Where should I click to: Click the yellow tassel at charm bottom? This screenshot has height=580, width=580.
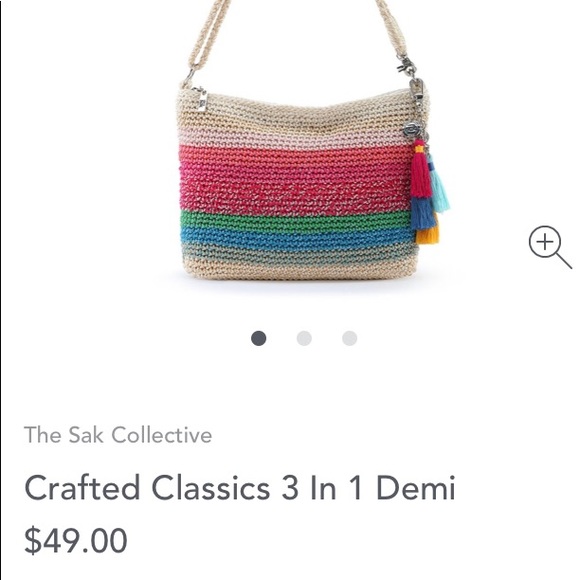click(428, 235)
